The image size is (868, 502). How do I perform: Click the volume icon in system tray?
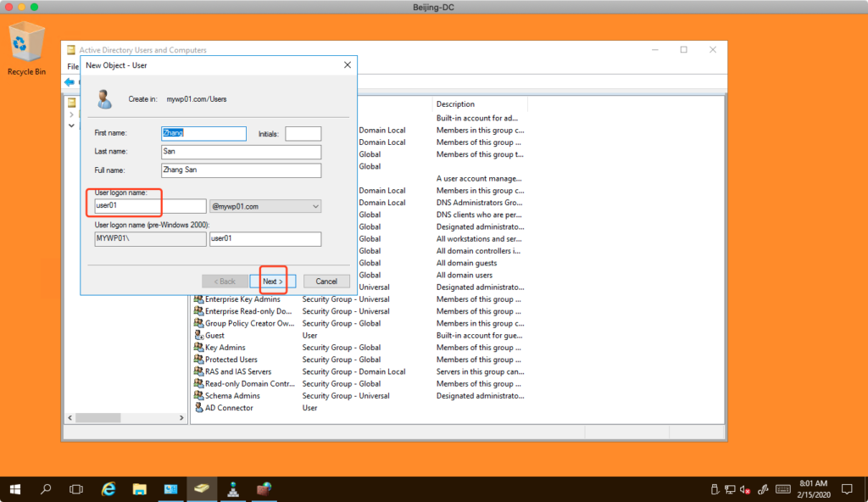point(743,489)
